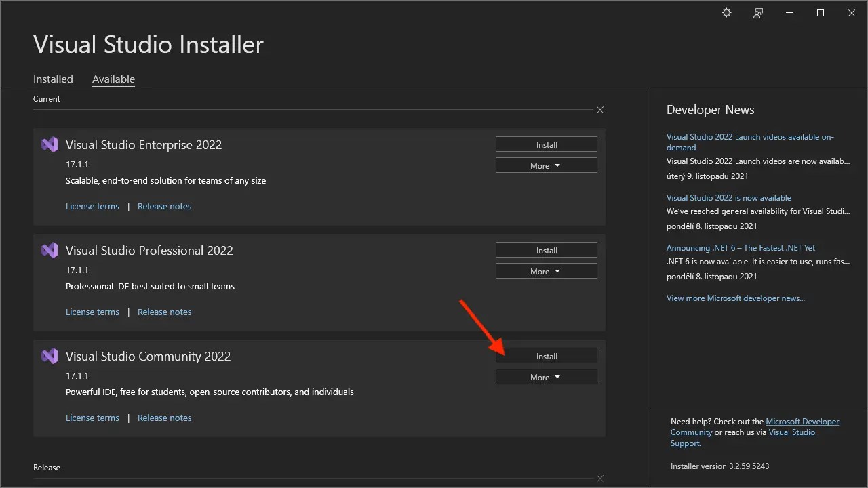Viewport: 868px width, 488px height.
Task: Click 'Installer version 3.2.59.5243' text
Action: 719,466
